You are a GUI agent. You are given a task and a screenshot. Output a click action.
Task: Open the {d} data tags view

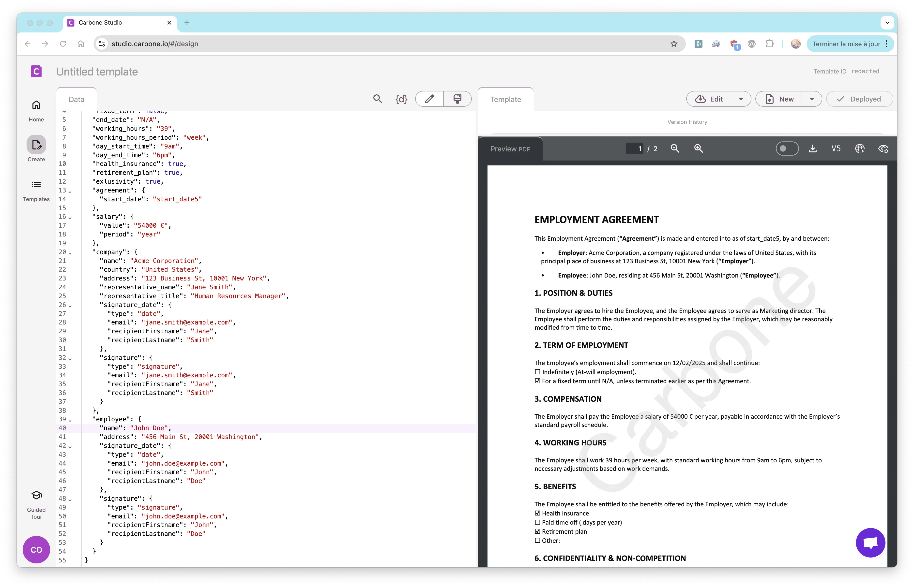(x=401, y=99)
